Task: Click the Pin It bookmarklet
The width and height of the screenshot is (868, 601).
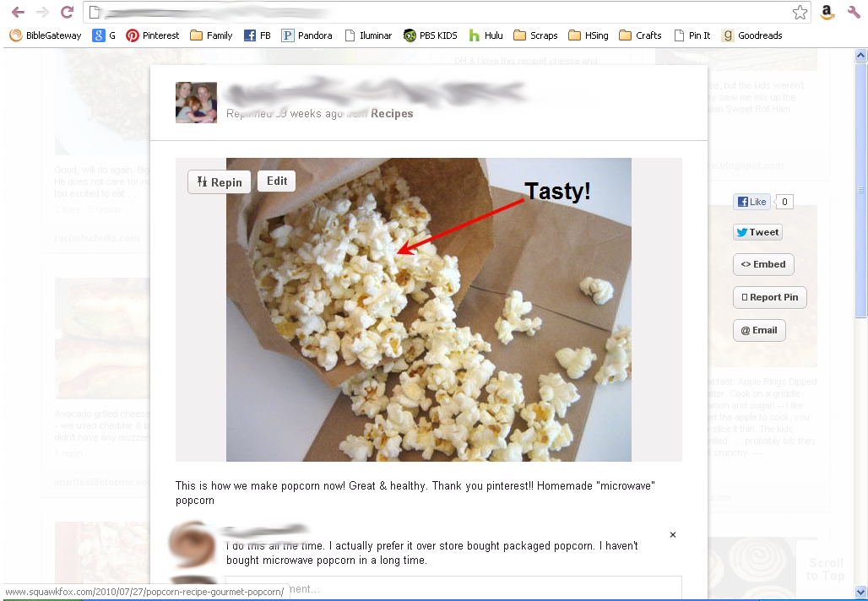Action: (x=692, y=35)
